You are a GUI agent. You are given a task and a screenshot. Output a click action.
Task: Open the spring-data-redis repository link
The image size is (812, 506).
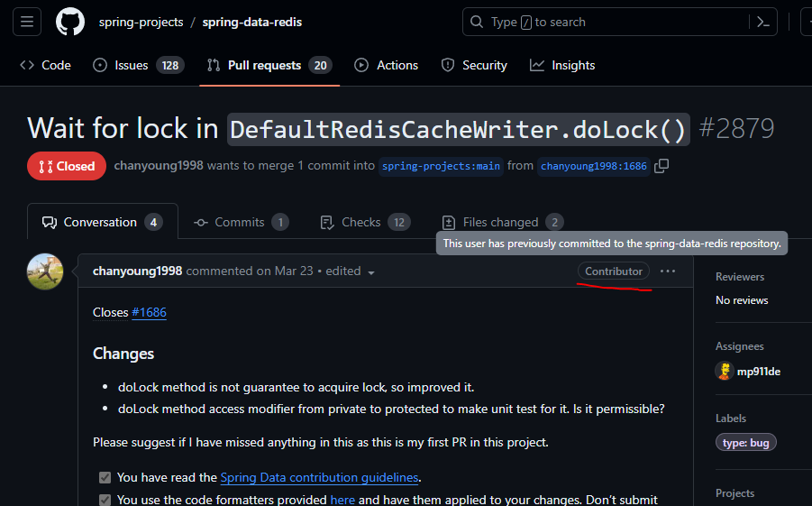pos(252,23)
